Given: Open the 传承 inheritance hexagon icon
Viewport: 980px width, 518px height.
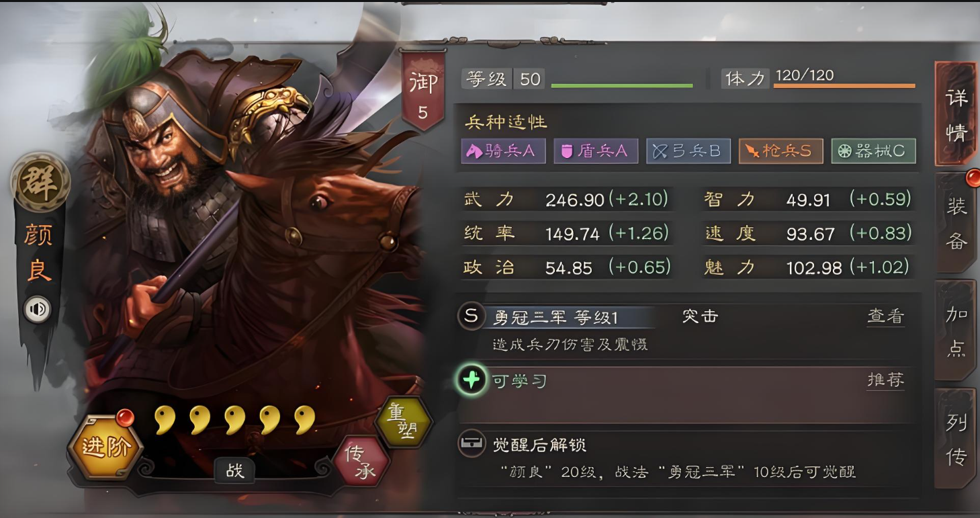Looking at the screenshot, I should coord(361,463).
